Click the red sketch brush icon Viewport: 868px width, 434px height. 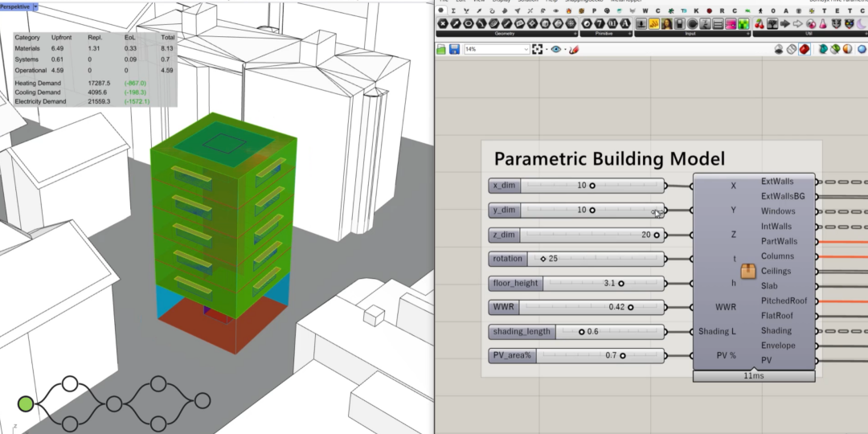click(573, 50)
